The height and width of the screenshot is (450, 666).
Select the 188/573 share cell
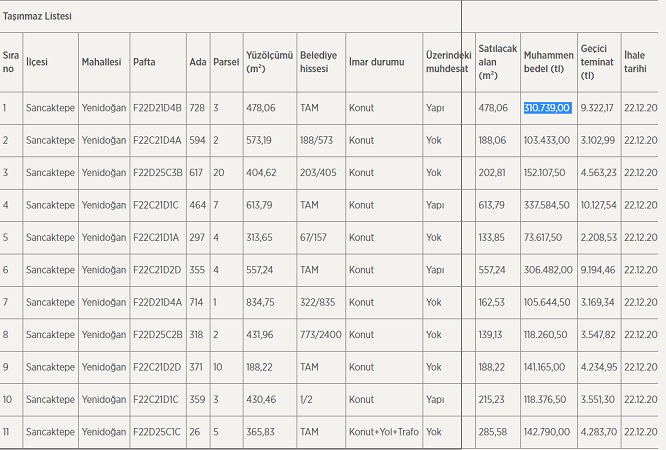pyautogui.click(x=316, y=140)
